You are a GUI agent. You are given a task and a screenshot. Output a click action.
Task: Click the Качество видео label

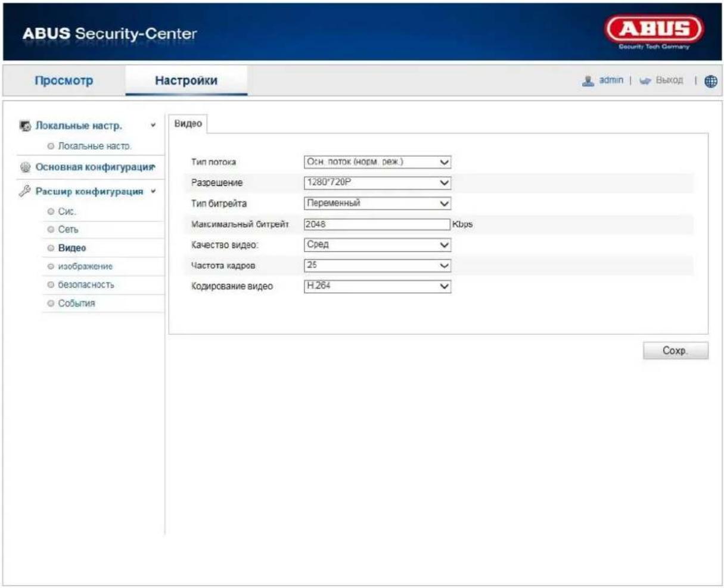click(x=225, y=245)
